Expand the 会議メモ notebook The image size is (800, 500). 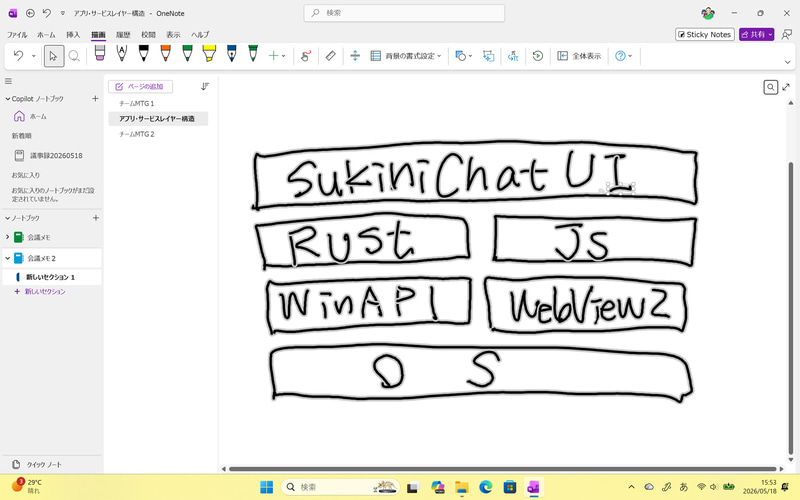(x=7, y=237)
